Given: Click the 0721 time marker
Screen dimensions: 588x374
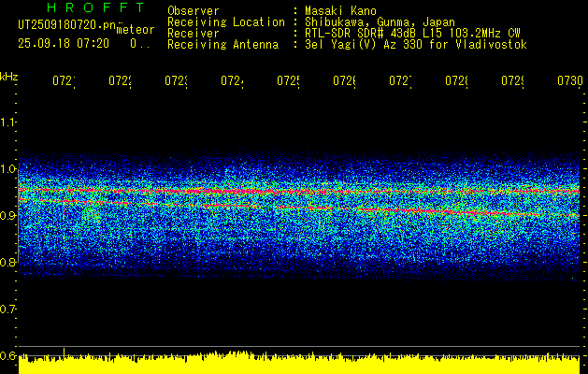Looking at the screenshot, I should click(x=64, y=81).
